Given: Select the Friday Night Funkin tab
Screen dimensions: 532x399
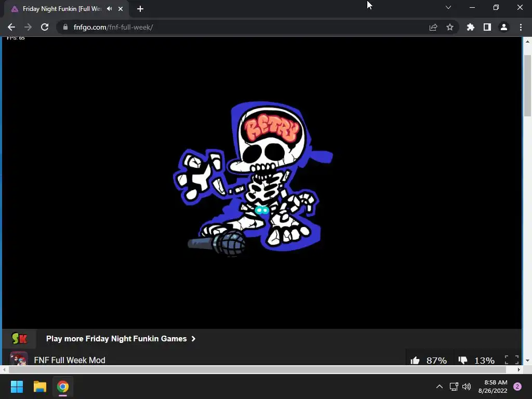Looking at the screenshot, I should click(62, 9).
